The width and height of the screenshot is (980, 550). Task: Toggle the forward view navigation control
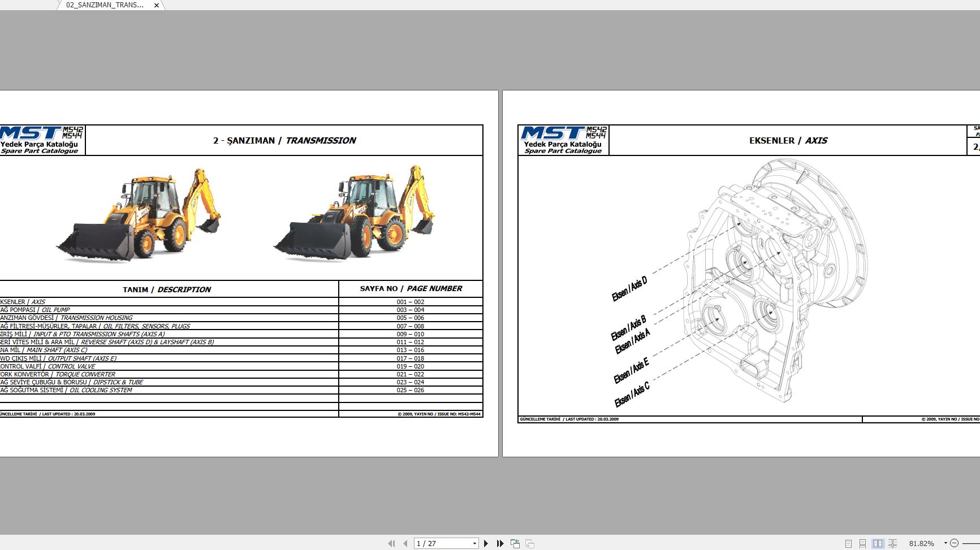point(529,543)
